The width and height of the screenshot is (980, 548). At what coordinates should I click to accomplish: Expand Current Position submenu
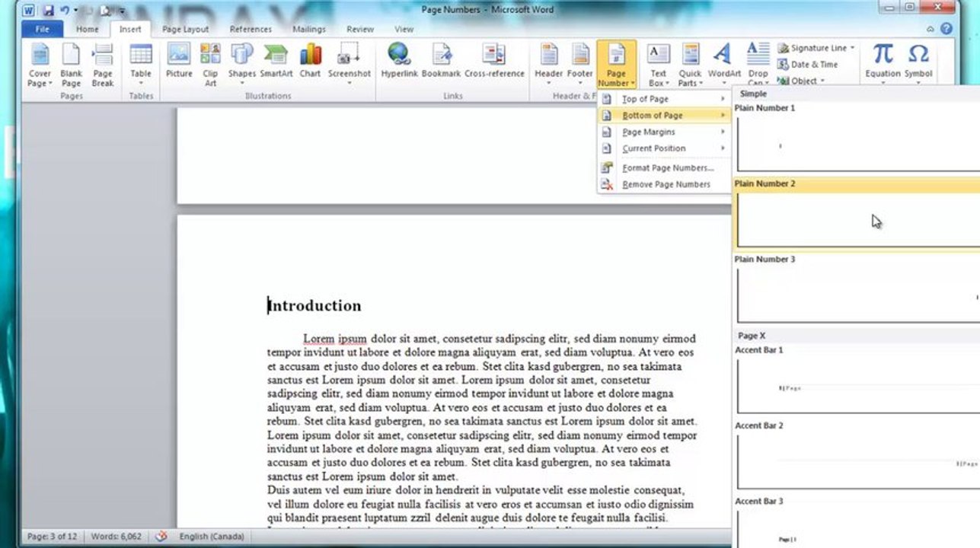tap(664, 148)
